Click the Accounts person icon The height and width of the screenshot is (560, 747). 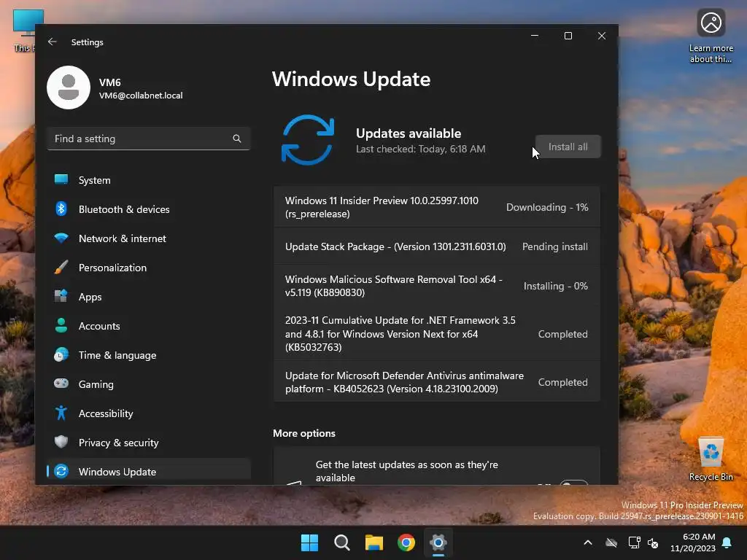pos(61,325)
